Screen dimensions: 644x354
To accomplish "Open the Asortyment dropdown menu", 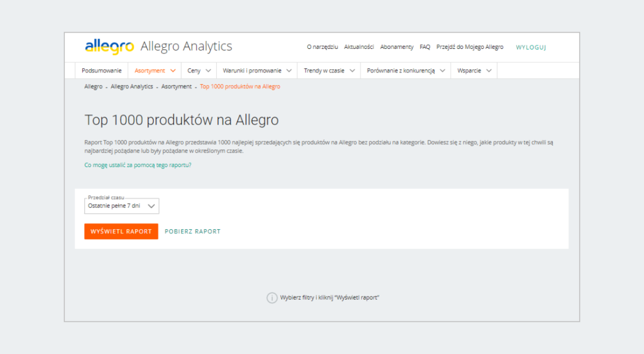I will [154, 70].
